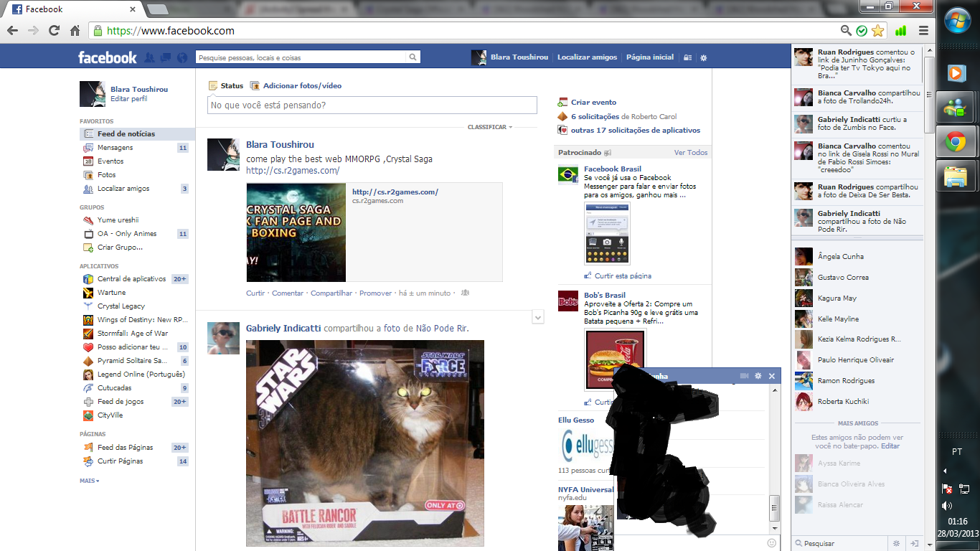Click the chat window vertical scrollbar thumb

tap(774, 508)
